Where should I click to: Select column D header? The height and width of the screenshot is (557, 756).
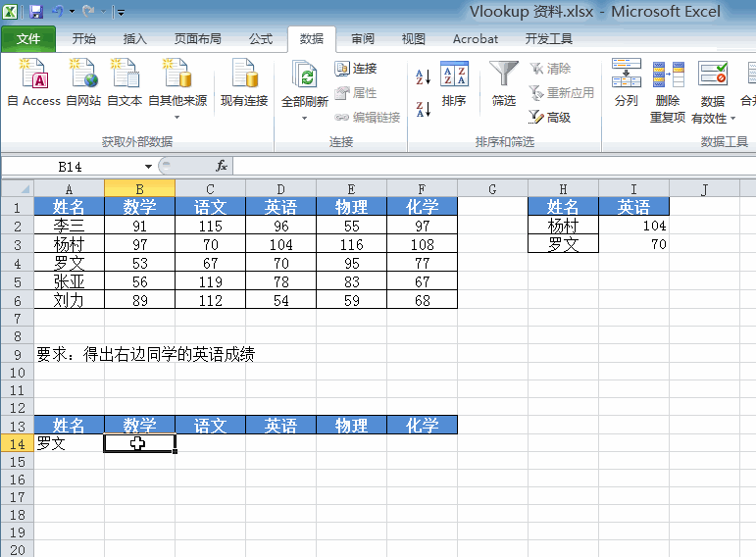(x=281, y=188)
